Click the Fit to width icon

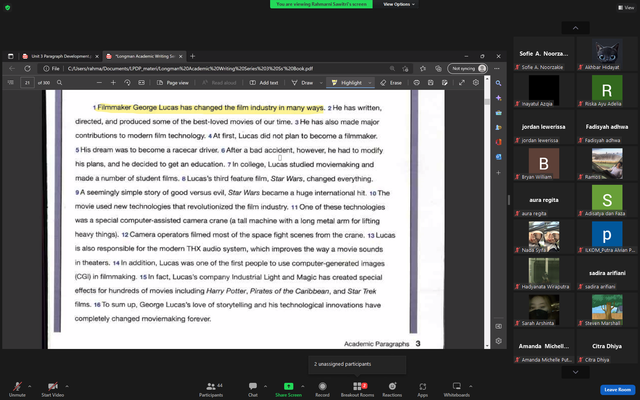141,82
